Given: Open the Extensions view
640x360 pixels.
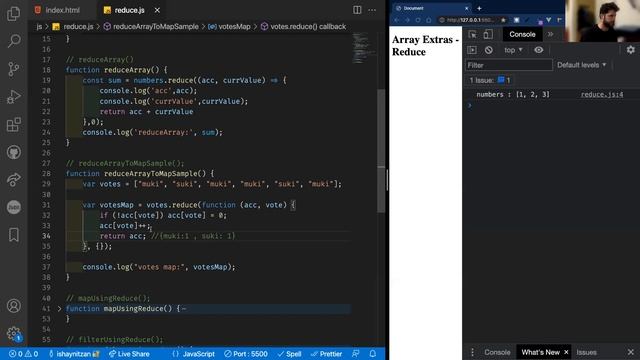Looking at the screenshot, I should pos(13,124).
